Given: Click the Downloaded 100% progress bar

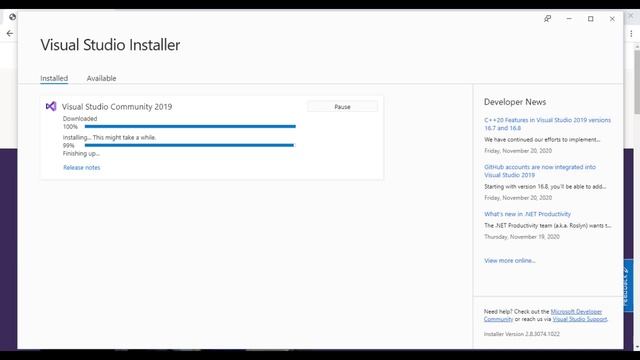Looking at the screenshot, I should [190, 127].
